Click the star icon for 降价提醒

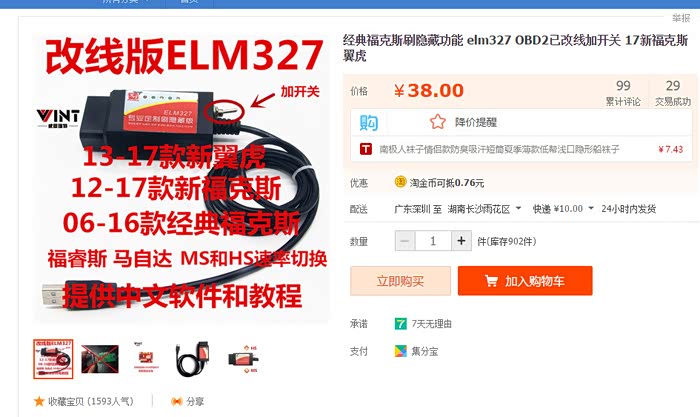438,121
